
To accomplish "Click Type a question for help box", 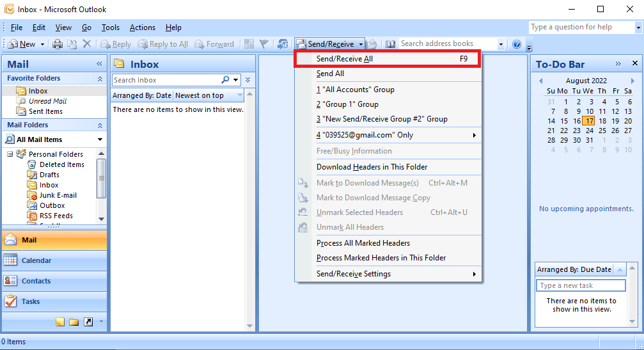I will [581, 27].
